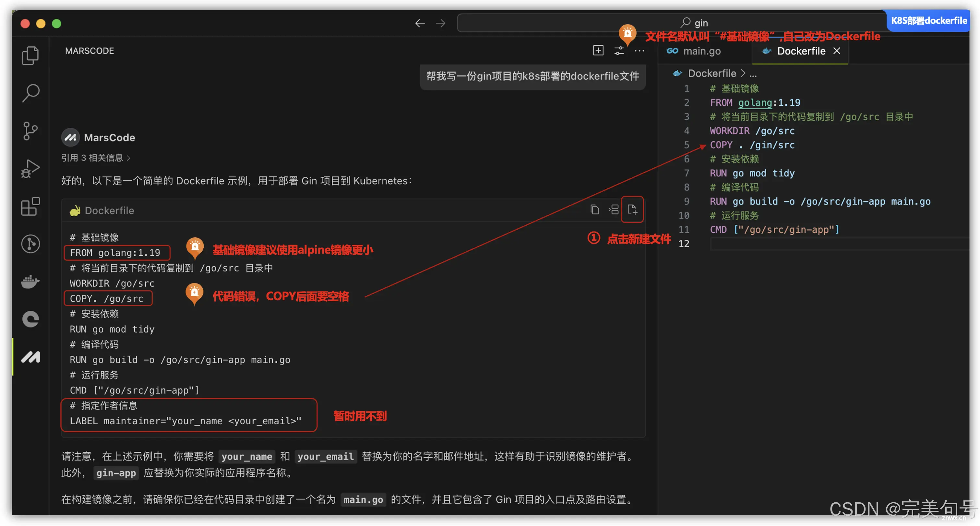Click the Dockerfile breadcrumb item

(712, 73)
